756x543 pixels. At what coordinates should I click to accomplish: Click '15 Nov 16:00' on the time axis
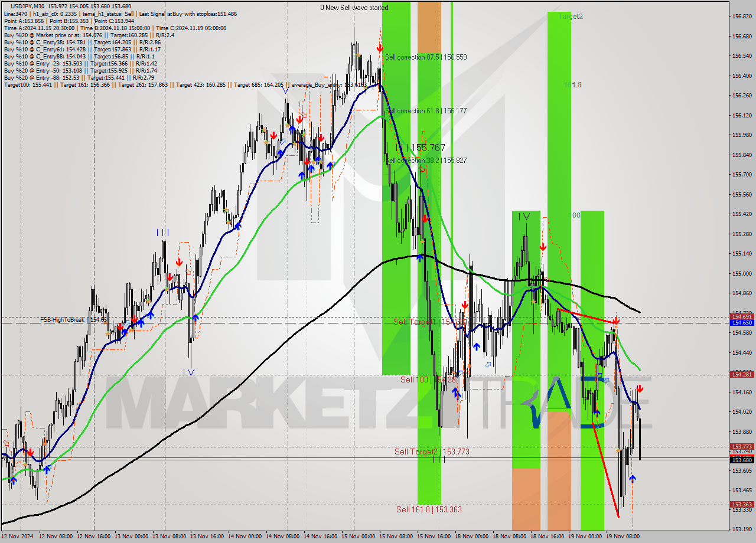click(435, 537)
